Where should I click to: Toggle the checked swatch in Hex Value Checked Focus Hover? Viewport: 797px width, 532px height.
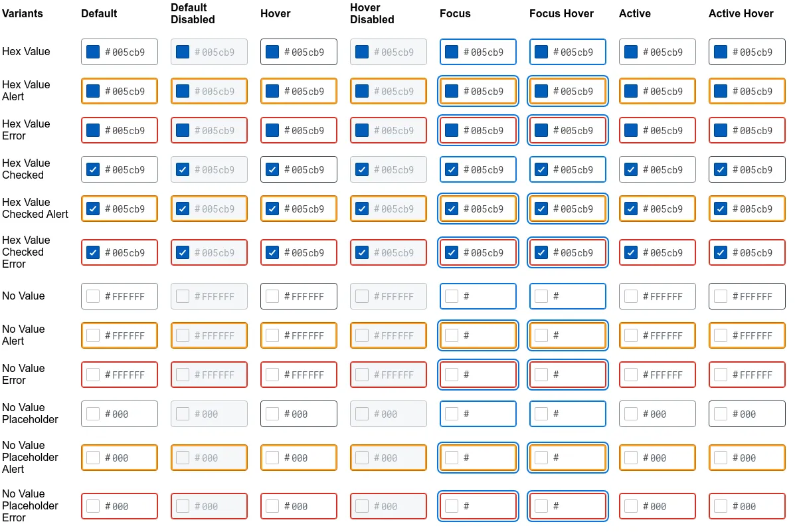[x=541, y=169]
